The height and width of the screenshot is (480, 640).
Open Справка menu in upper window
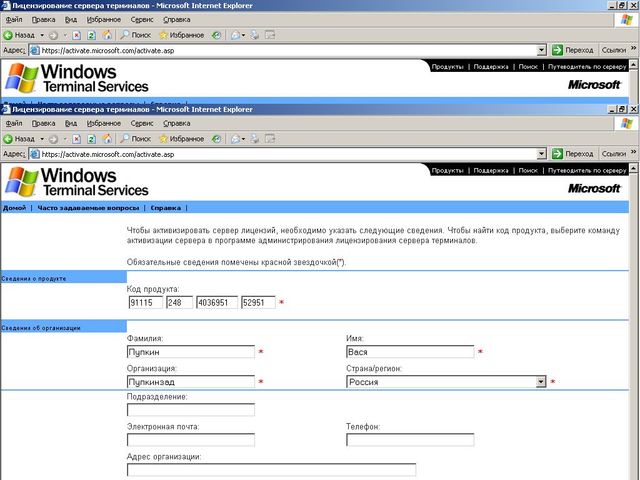coord(176,20)
